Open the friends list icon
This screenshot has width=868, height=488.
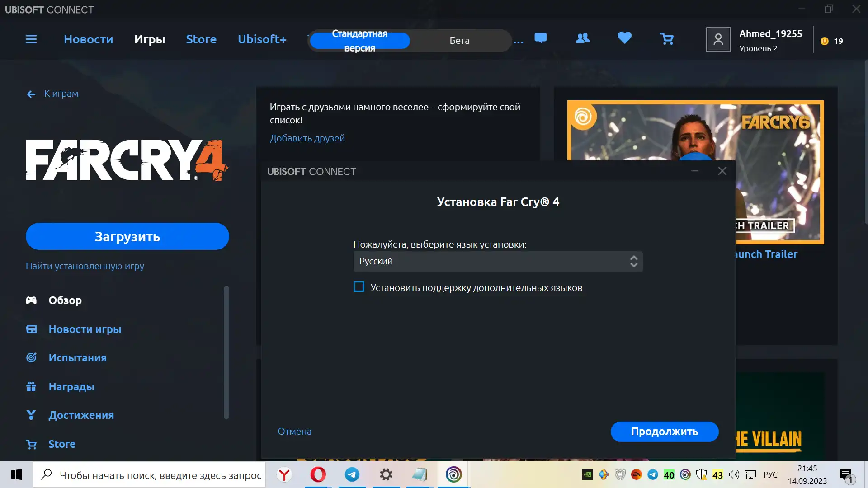583,38
